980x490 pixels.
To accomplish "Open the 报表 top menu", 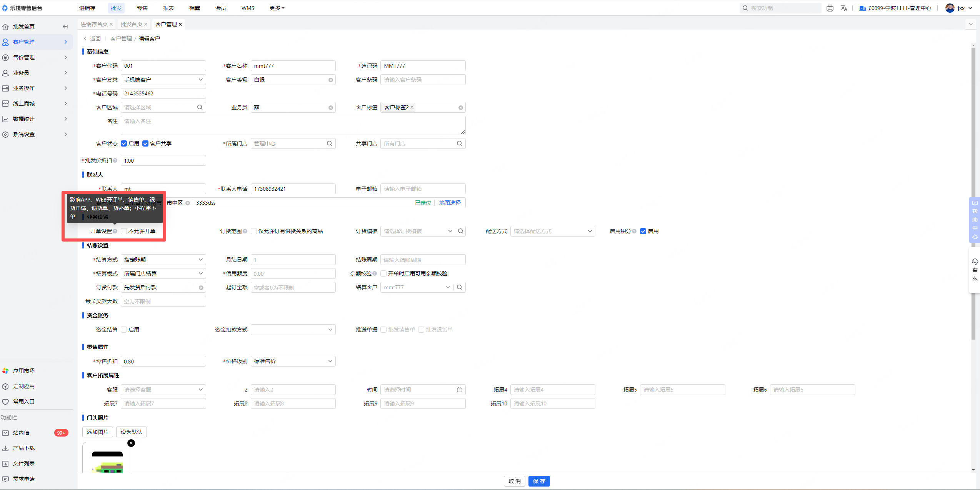I will coord(168,8).
